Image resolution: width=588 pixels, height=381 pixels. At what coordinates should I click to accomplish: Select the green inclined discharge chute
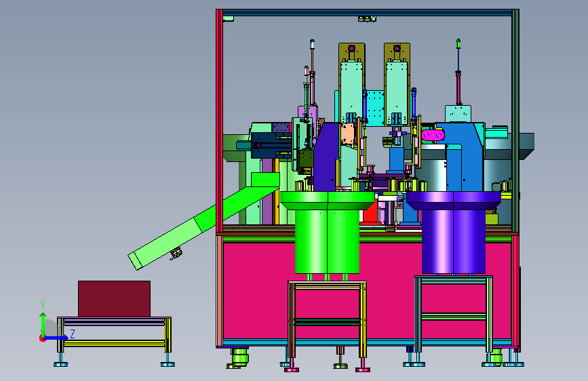[x=203, y=221]
